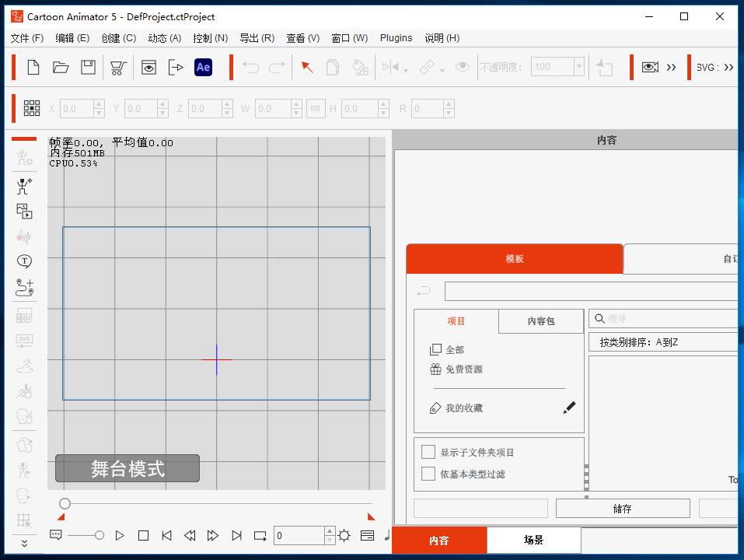Click the timeline playhead slider
744x560 pixels.
pyautogui.click(x=65, y=504)
